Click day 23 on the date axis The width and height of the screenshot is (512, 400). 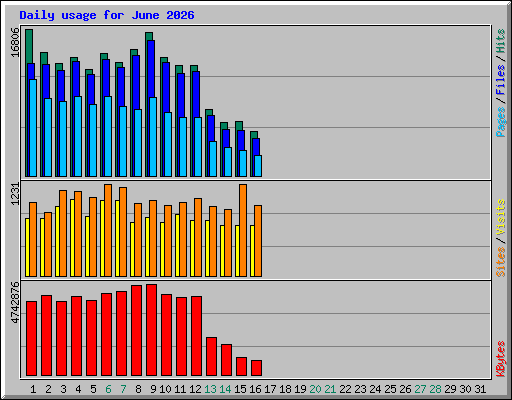pyautogui.click(x=360, y=389)
